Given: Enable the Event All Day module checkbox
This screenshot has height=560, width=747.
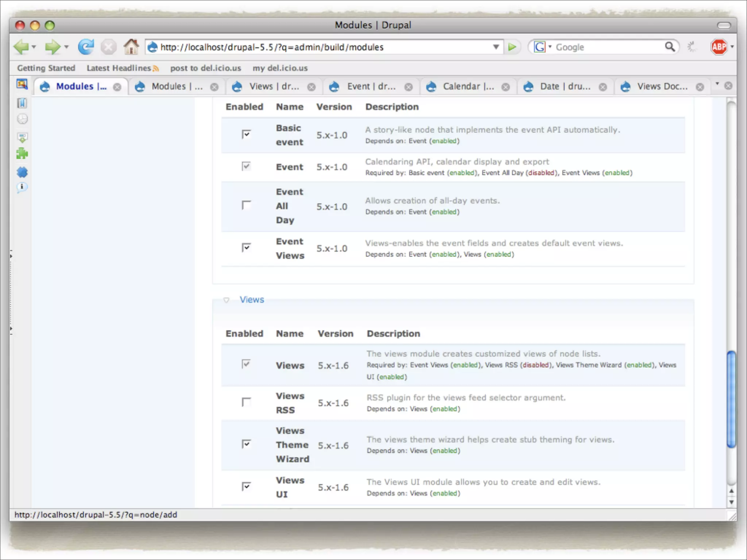Looking at the screenshot, I should pos(247,205).
